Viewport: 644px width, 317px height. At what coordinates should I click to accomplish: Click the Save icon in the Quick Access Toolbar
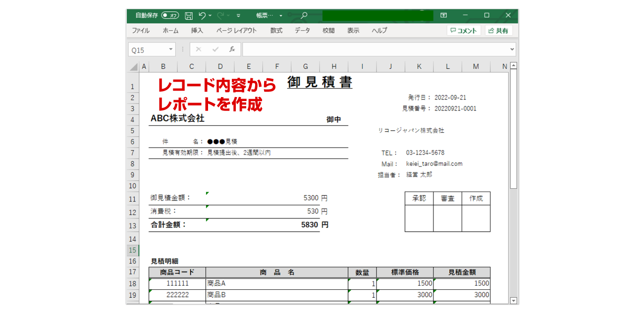coord(189,15)
